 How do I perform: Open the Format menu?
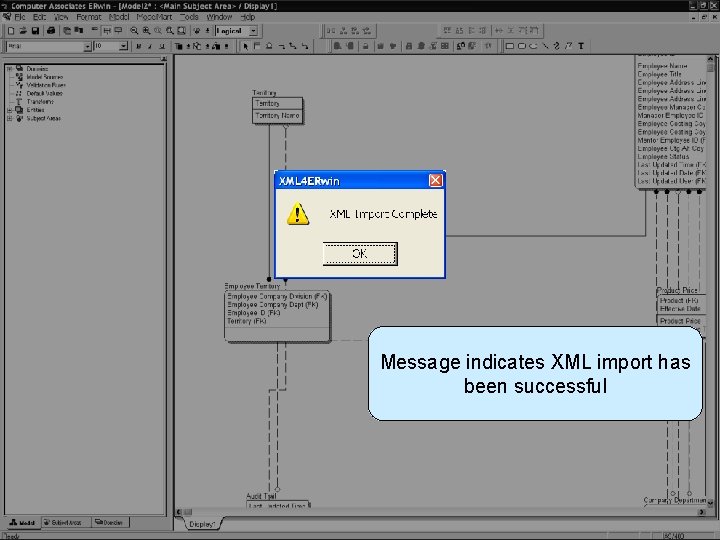tap(89, 17)
